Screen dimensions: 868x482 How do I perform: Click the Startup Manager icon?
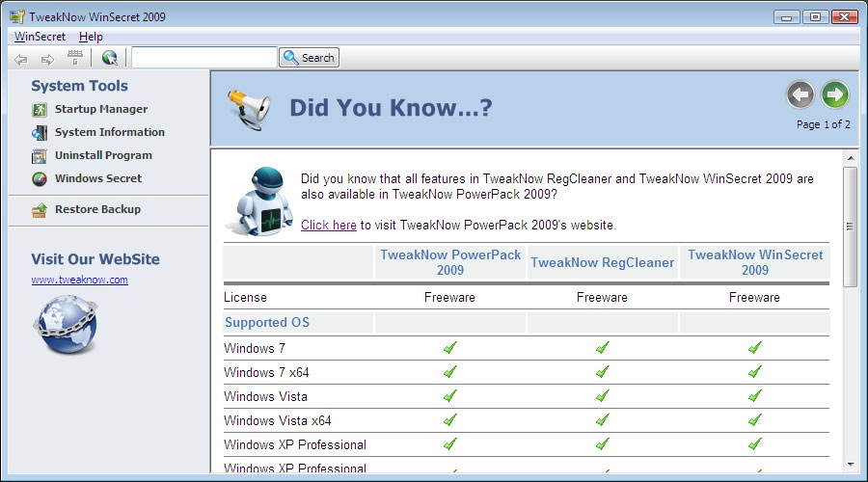pyautogui.click(x=40, y=110)
